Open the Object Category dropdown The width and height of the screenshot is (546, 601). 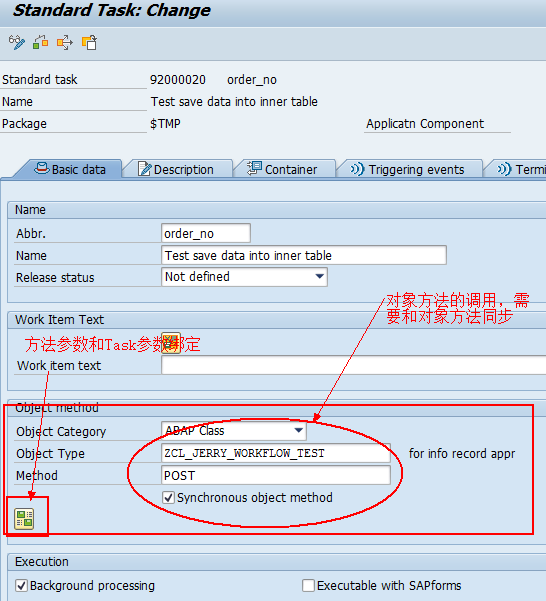coord(299,430)
